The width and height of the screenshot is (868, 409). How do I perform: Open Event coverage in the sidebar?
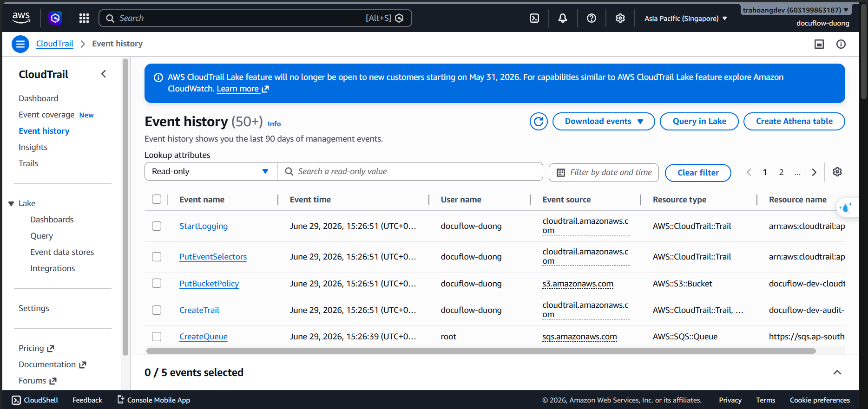[x=46, y=115]
